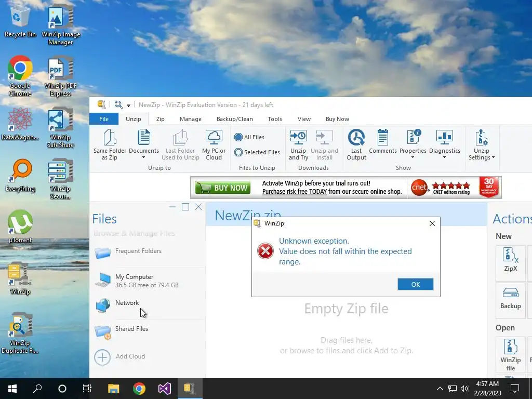Open a WinZip file from Actions

[x=510, y=354]
